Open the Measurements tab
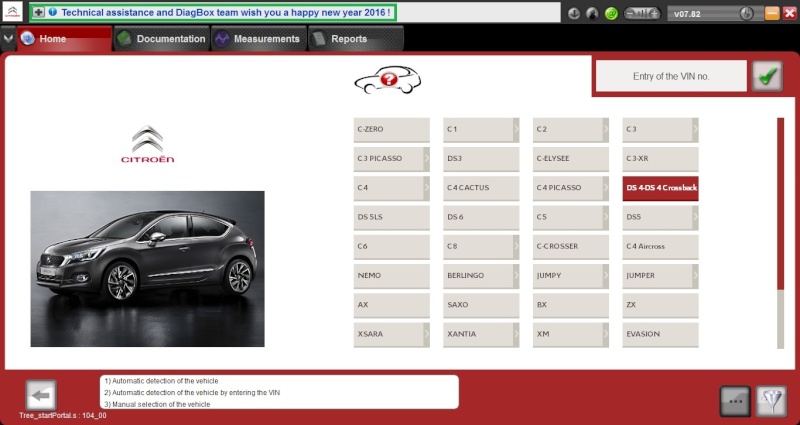The height and width of the screenshot is (425, 800). [259, 39]
